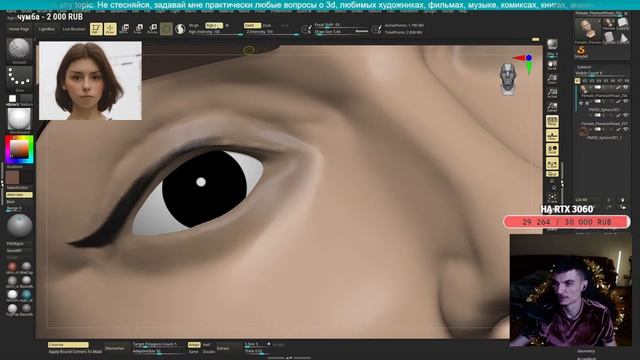This screenshot has height=360, width=640.
Task: Adjust the Z Intensity slider
Action: point(272,32)
